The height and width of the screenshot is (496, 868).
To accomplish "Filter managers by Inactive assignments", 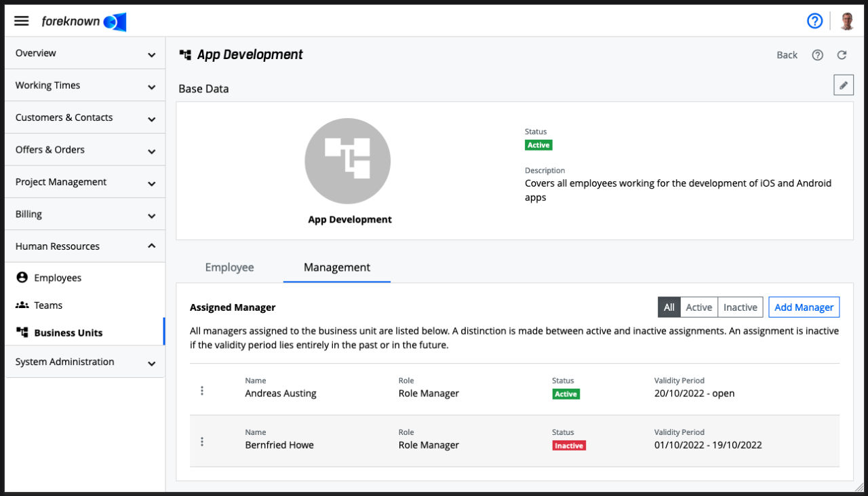I will point(740,307).
